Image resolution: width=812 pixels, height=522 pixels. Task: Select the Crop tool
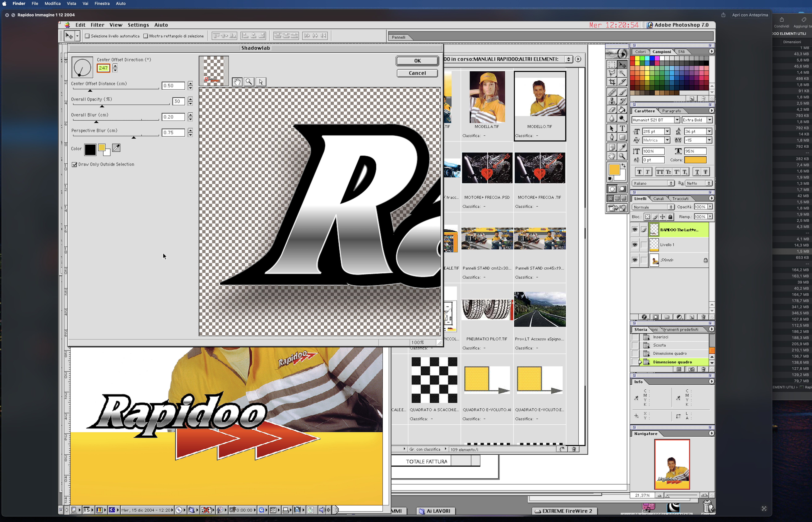612,82
